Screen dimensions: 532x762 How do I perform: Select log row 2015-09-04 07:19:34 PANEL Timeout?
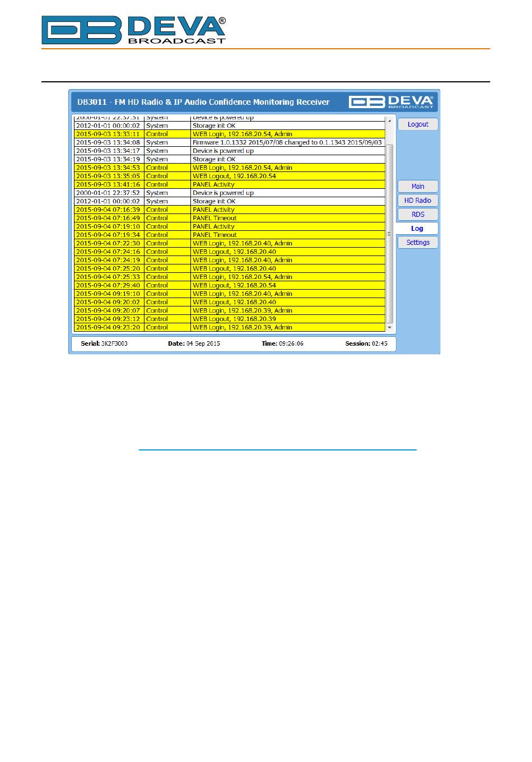(230, 235)
